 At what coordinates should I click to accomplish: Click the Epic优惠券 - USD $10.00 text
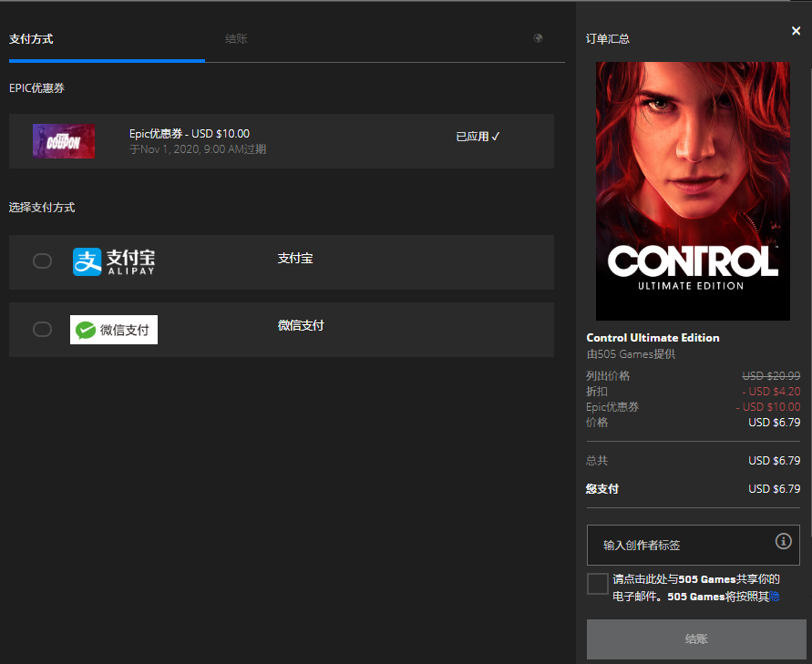[x=190, y=134]
